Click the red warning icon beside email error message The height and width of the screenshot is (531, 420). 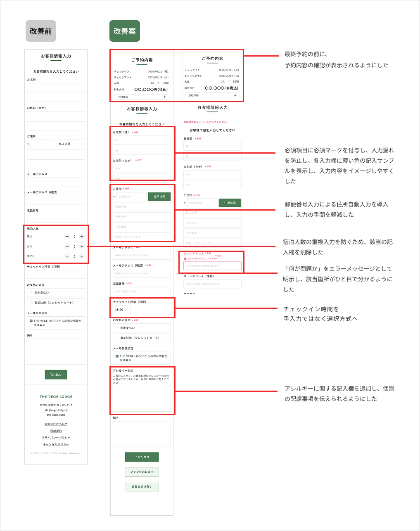coord(185,258)
